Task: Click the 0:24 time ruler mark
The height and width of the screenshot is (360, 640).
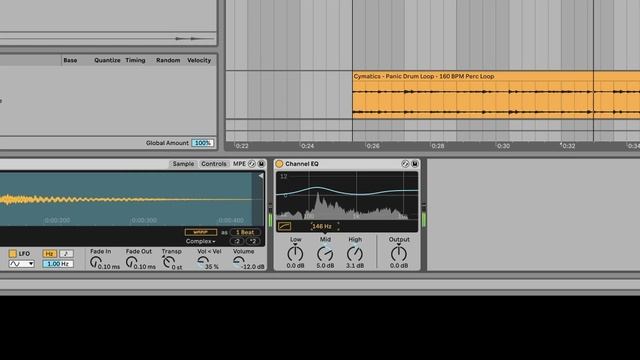Action: click(x=307, y=146)
